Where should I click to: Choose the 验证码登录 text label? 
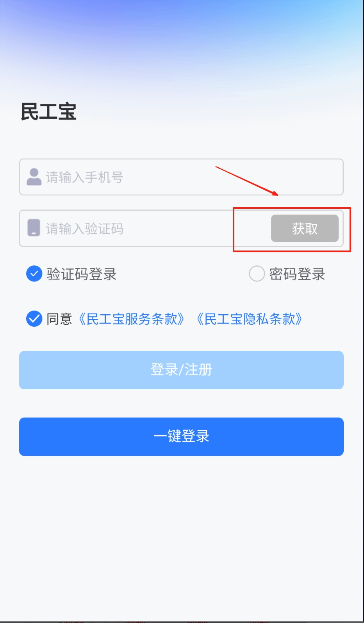[82, 274]
